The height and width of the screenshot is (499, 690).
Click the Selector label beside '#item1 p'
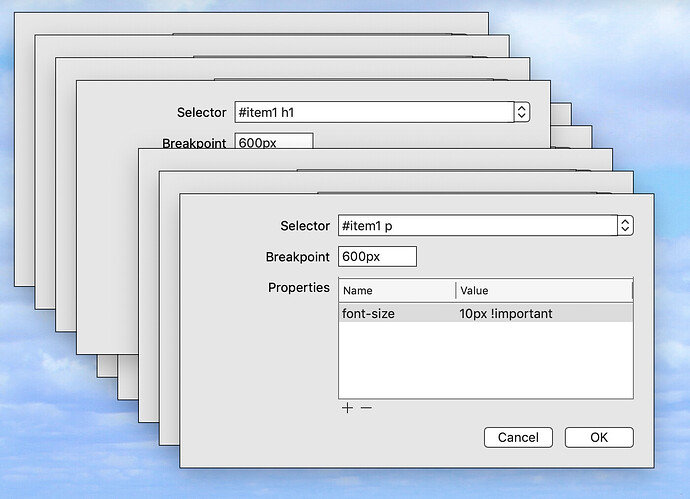coord(304,226)
